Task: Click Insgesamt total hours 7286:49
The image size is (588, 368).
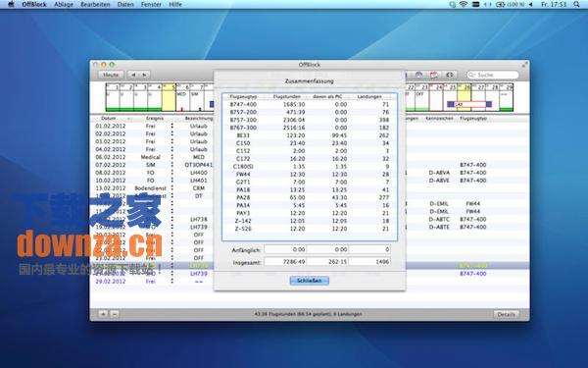Action: [x=285, y=262]
